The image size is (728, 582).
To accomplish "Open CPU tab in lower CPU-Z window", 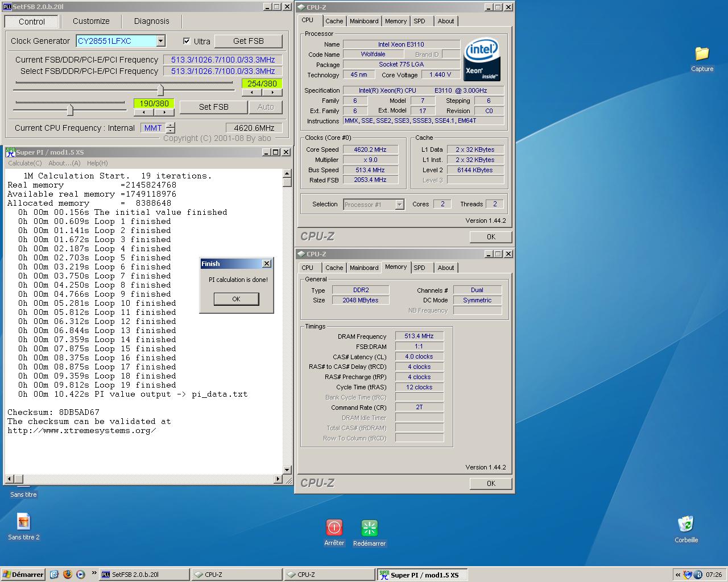I will click(x=308, y=268).
